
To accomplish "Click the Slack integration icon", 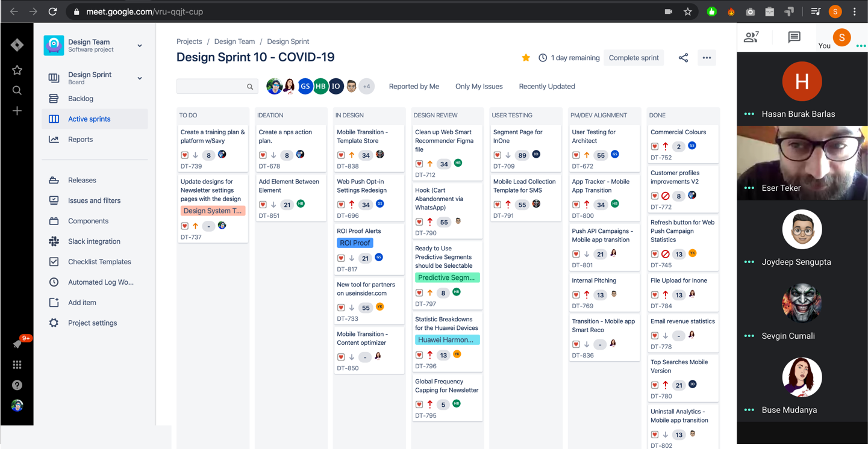I will pos(54,241).
